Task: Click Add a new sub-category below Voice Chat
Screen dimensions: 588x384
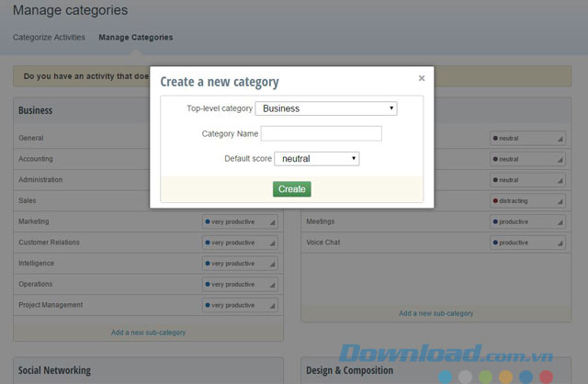Action: coord(435,313)
